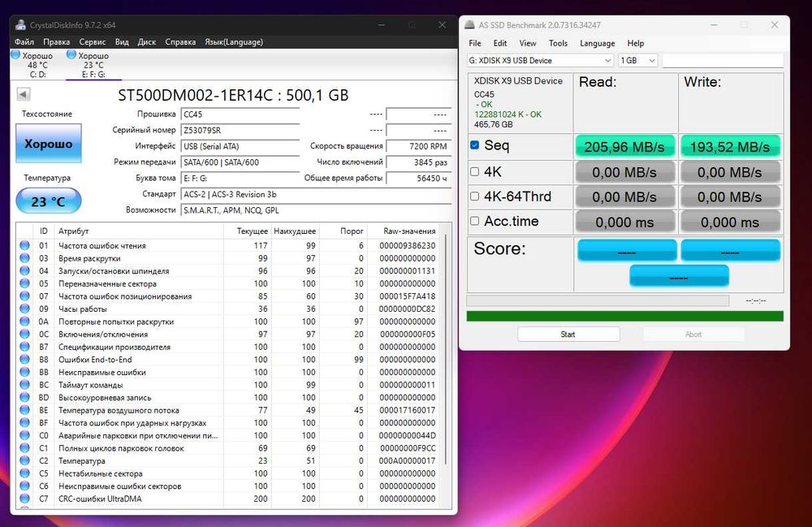Click the 'Хорошо' health status button

[x=49, y=144]
